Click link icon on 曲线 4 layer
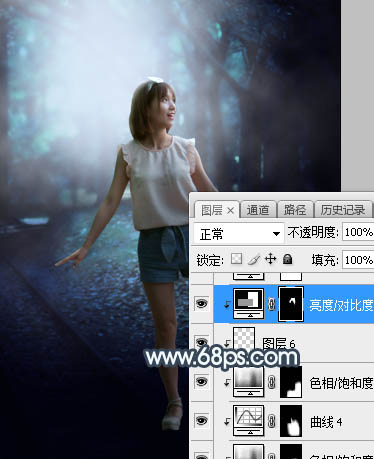Image resolution: width=374 pixels, height=459 pixels. (271, 421)
